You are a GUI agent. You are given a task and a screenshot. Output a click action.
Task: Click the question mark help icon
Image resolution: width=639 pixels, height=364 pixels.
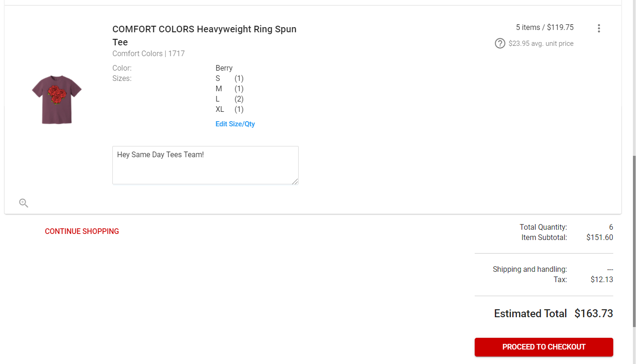[x=500, y=44]
